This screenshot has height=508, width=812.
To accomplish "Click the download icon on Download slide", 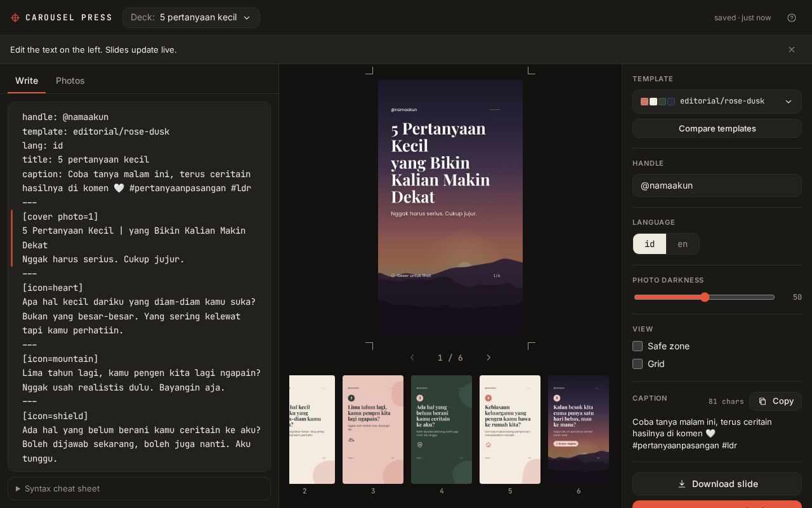I will tap(682, 484).
